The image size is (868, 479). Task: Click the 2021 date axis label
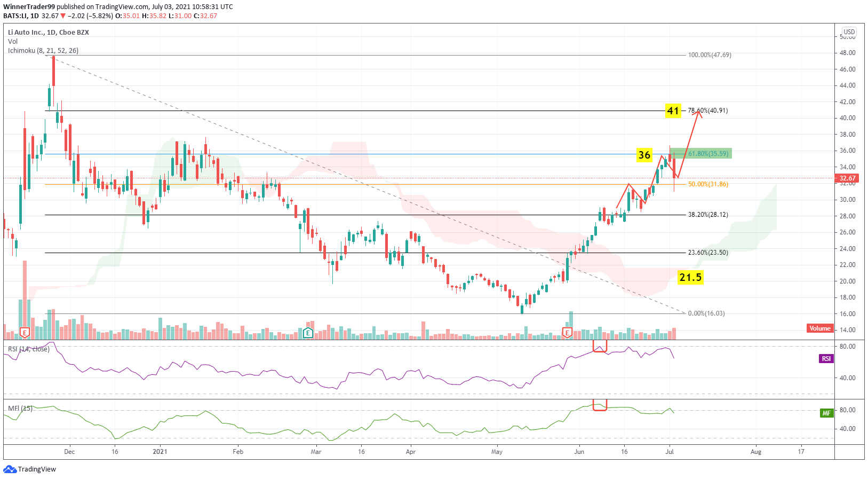(160, 452)
